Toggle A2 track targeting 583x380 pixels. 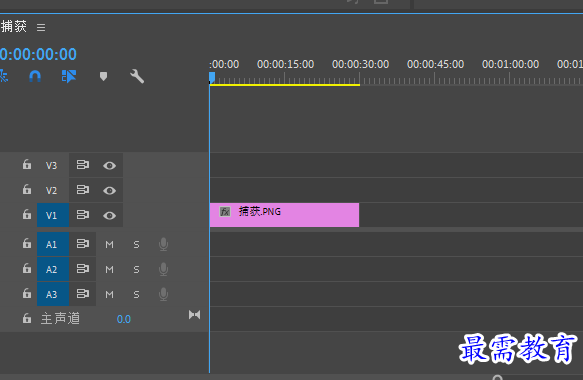tap(53, 269)
